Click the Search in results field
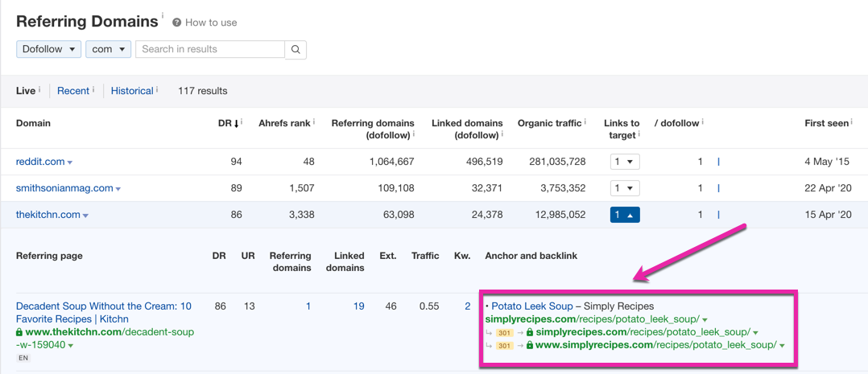868x374 pixels. tap(210, 49)
